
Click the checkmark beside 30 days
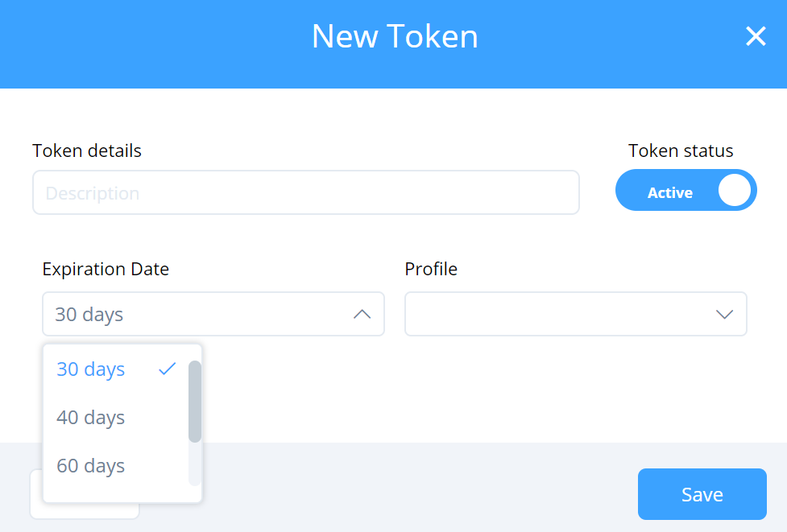pyautogui.click(x=168, y=369)
